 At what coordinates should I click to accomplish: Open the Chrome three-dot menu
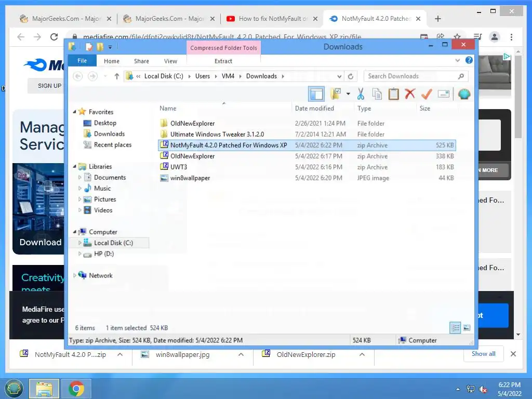point(511,37)
